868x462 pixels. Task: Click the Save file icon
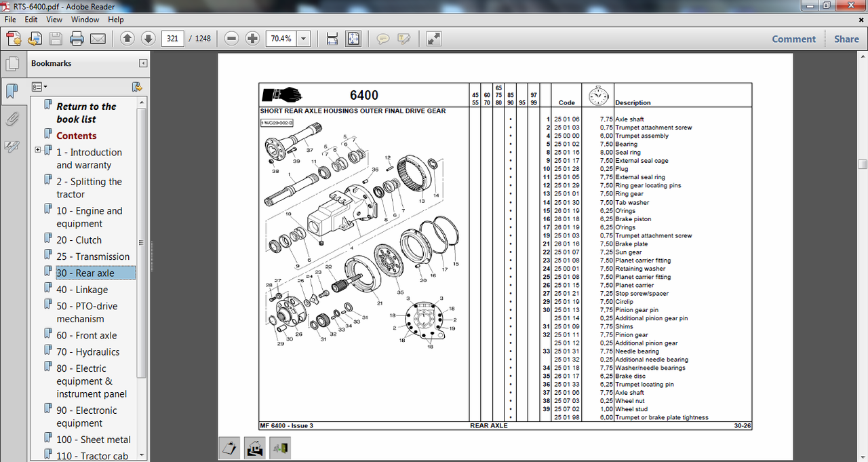pos(56,39)
